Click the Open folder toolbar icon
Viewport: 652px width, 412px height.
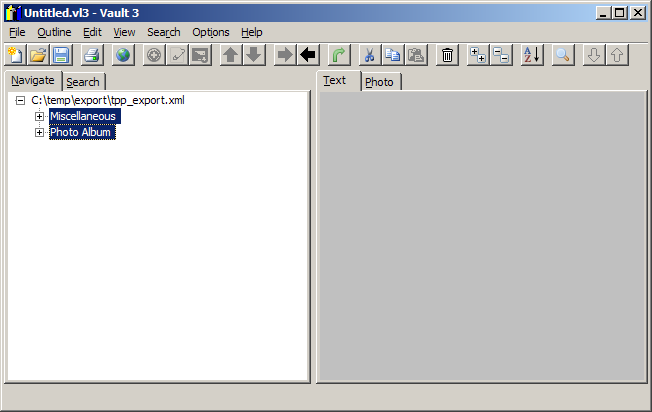pos(38,55)
